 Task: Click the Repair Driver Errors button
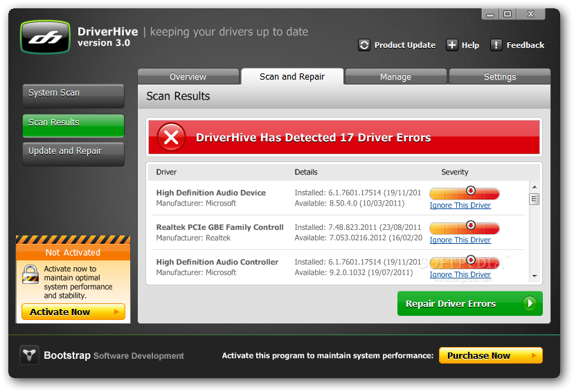(470, 303)
